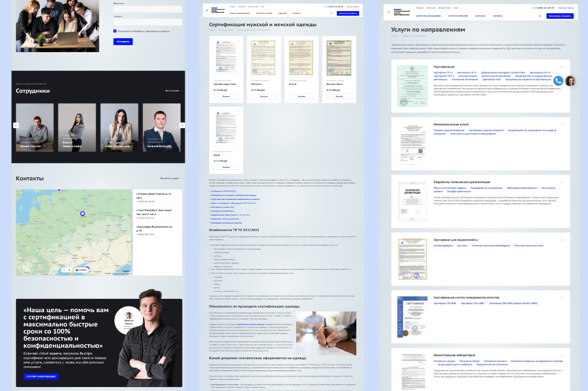Open Перейти в раздел link near Контакты

pyautogui.click(x=171, y=178)
